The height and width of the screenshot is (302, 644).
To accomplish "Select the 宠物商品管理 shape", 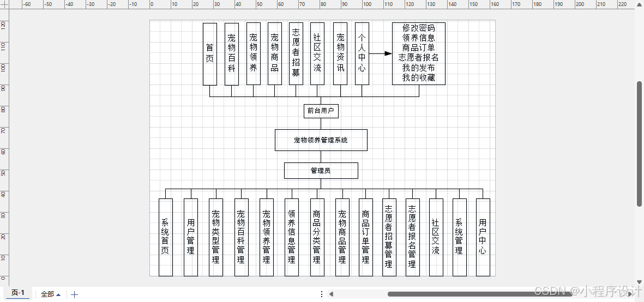I will tap(342, 238).
